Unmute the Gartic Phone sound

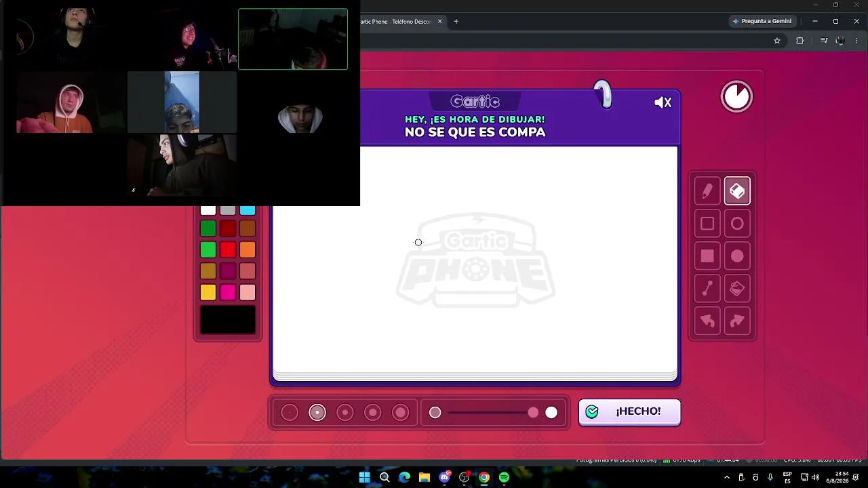[x=663, y=102]
